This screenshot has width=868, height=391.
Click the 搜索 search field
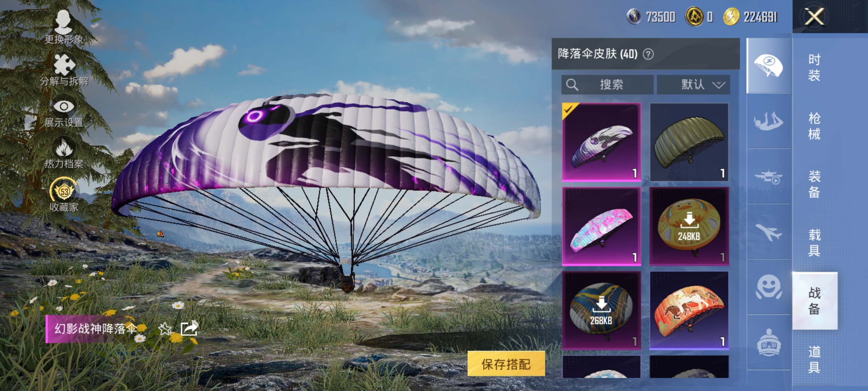click(x=607, y=85)
